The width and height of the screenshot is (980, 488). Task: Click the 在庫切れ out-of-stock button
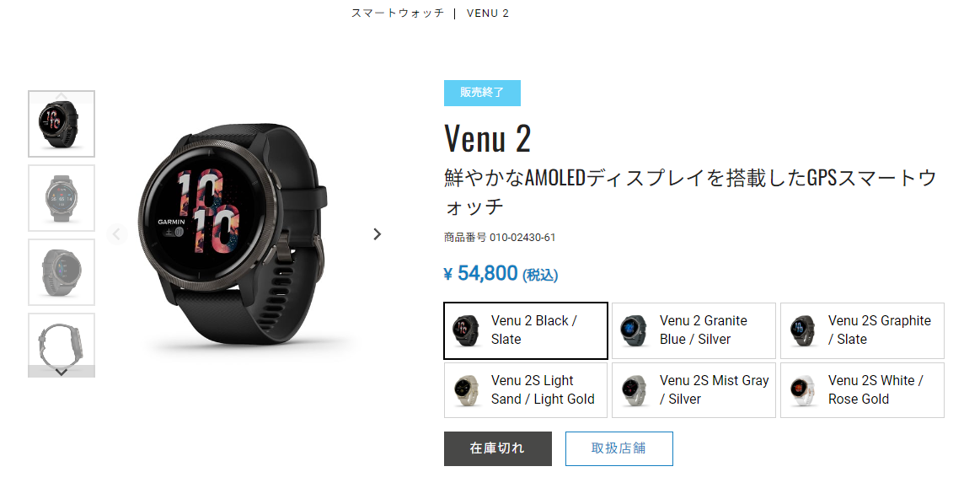pos(497,448)
